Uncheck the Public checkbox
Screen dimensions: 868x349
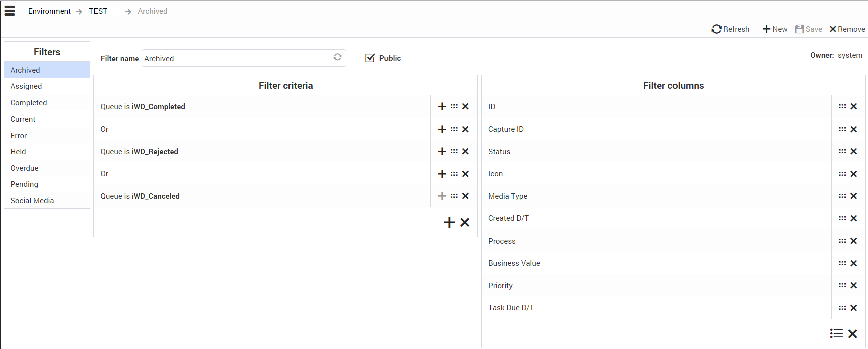[x=370, y=58]
